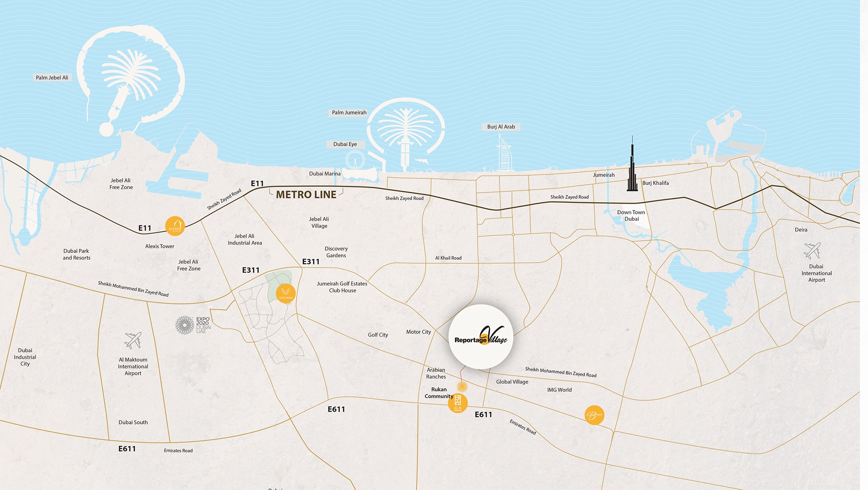This screenshot has height=490, width=868.
Task: Click the Dubai Marina label
Action: [325, 174]
